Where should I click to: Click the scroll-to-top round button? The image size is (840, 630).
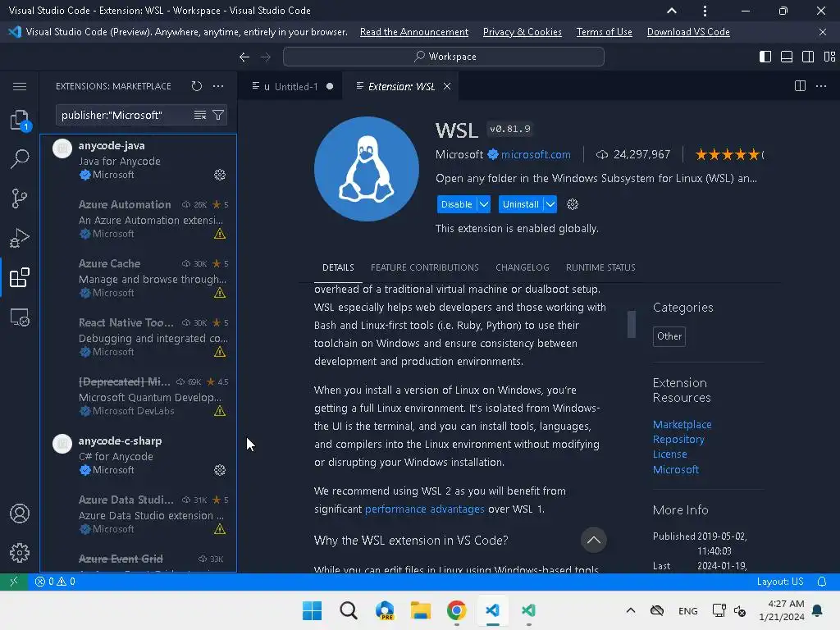(594, 540)
